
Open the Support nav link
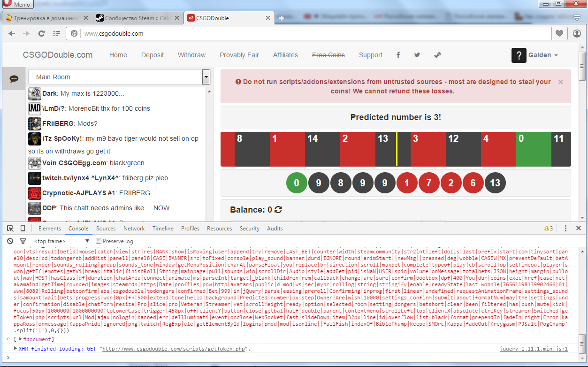371,55
